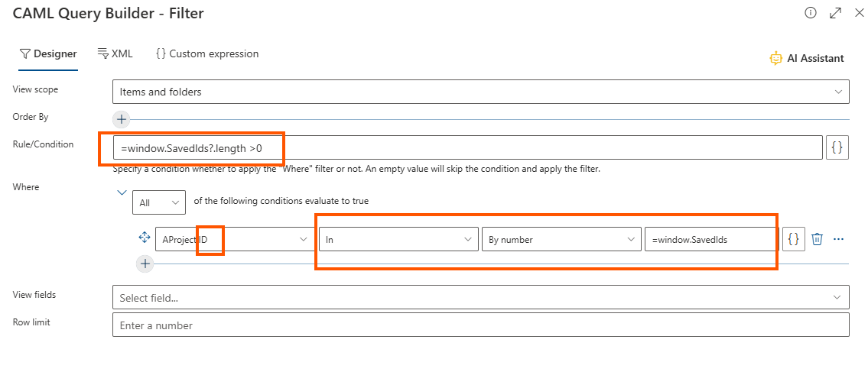Switch to the Custom expression tab

click(207, 53)
